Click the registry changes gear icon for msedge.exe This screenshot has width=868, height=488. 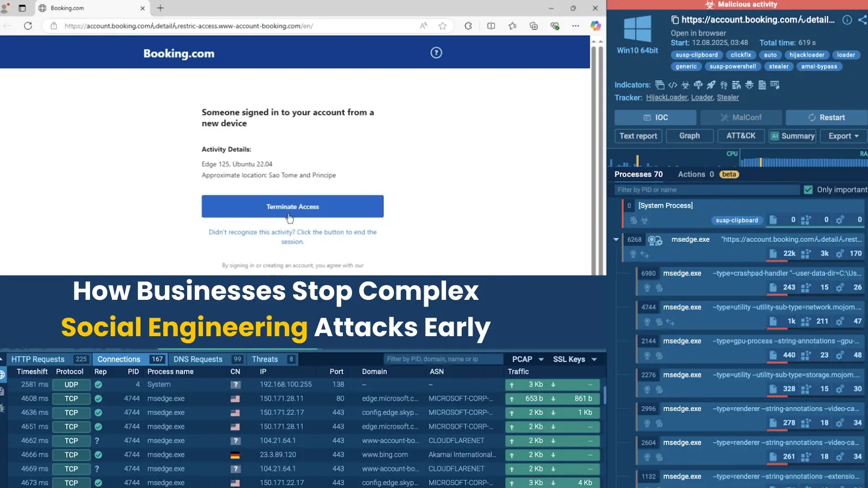[x=840, y=253]
